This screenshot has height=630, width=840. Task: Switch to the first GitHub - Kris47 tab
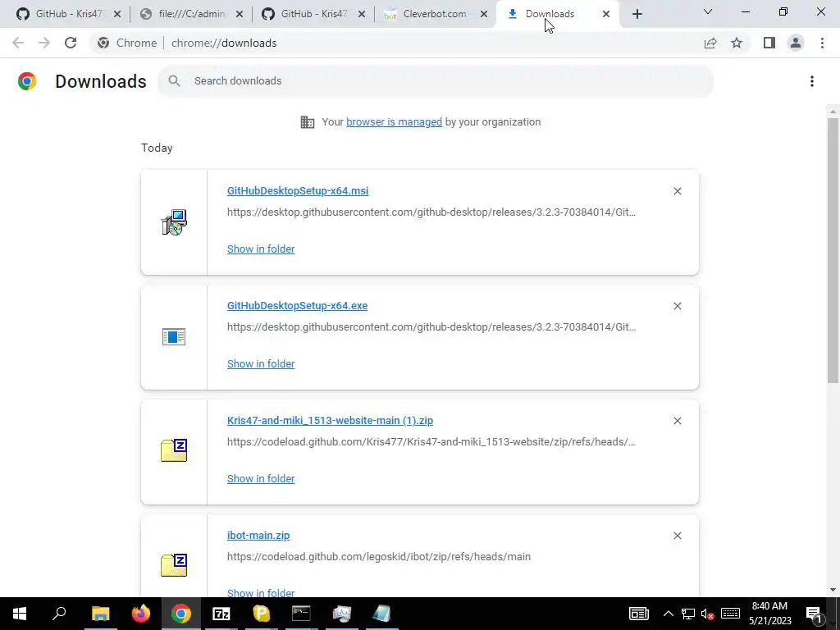tap(69, 14)
